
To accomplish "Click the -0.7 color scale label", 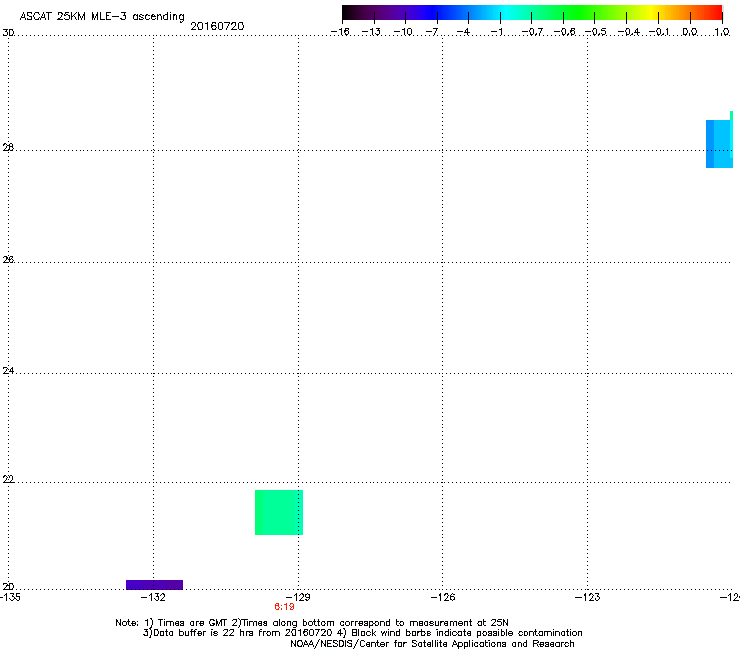I will [x=532, y=32].
